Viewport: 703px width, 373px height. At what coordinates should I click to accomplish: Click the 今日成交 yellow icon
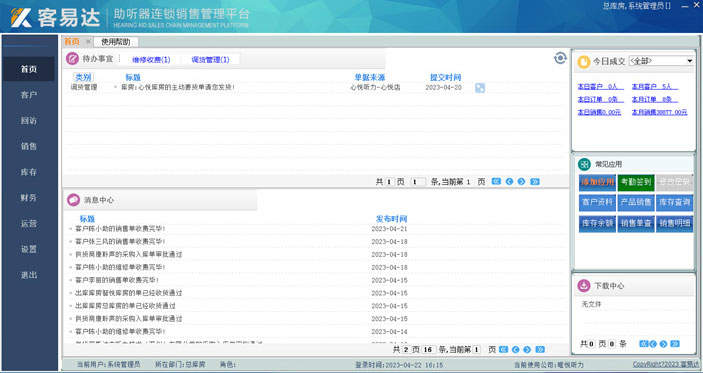(583, 61)
